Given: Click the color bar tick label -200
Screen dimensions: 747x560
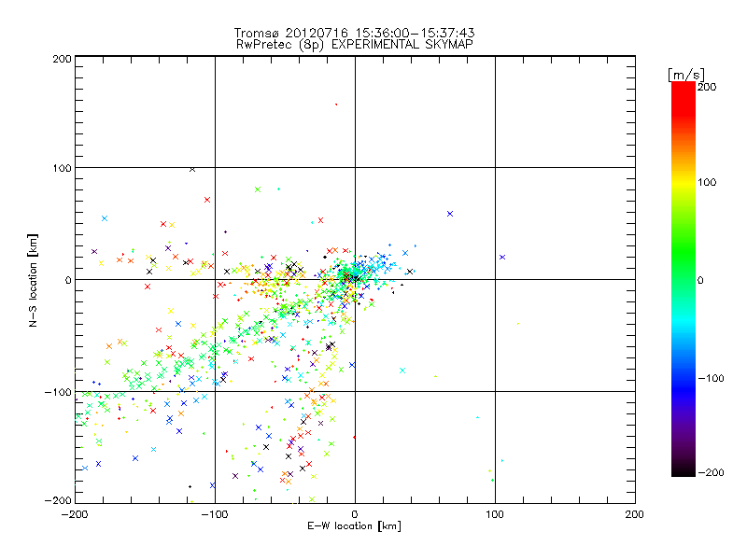Looking at the screenshot, I should pos(711,472).
